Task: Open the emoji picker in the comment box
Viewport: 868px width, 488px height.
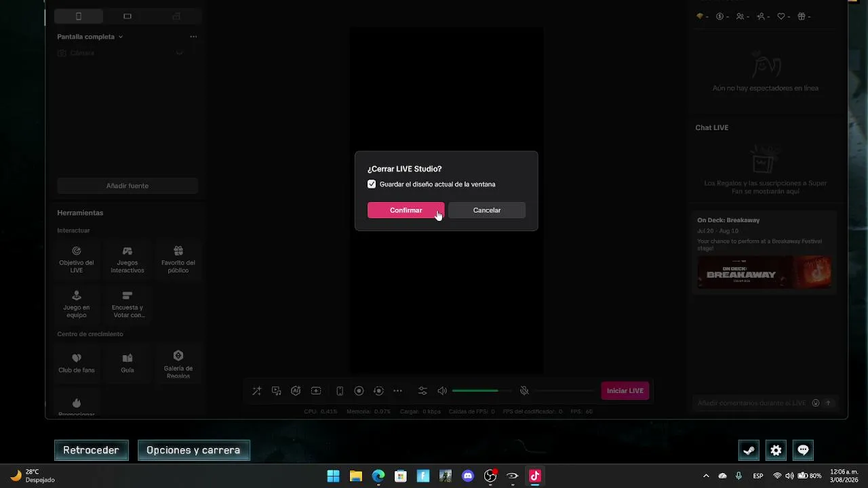Action: coord(816,403)
